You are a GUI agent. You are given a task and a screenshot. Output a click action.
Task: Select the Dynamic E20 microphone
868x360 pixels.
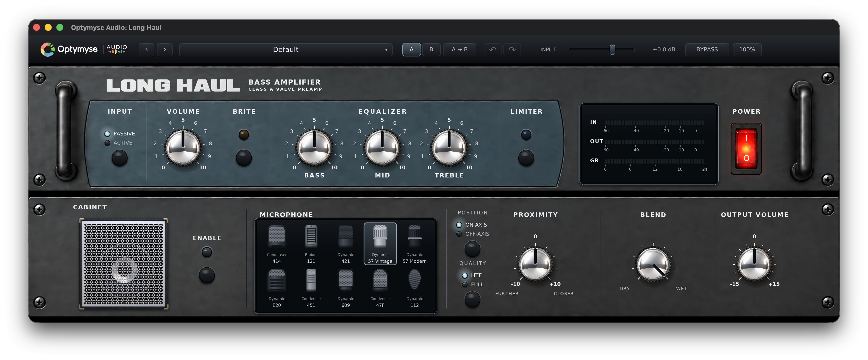(x=276, y=288)
